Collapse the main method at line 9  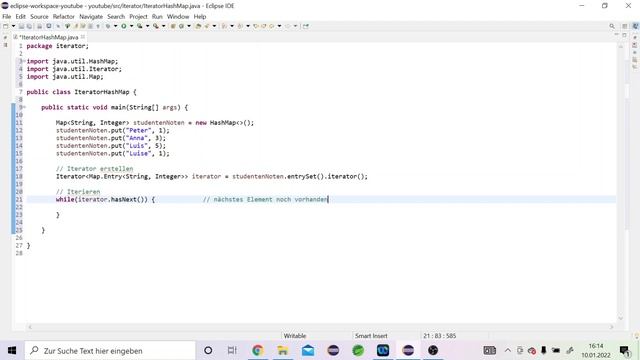24,107
